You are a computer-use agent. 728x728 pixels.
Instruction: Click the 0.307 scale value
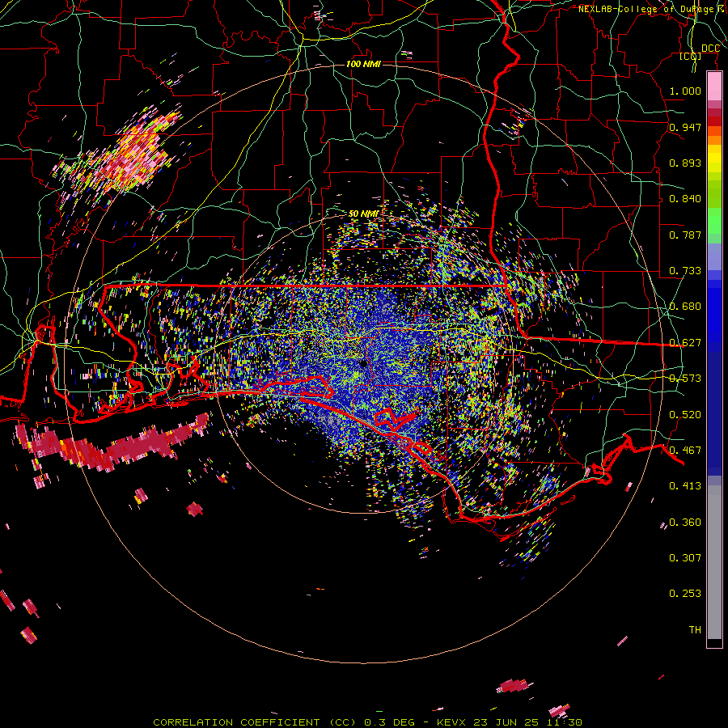point(685,558)
